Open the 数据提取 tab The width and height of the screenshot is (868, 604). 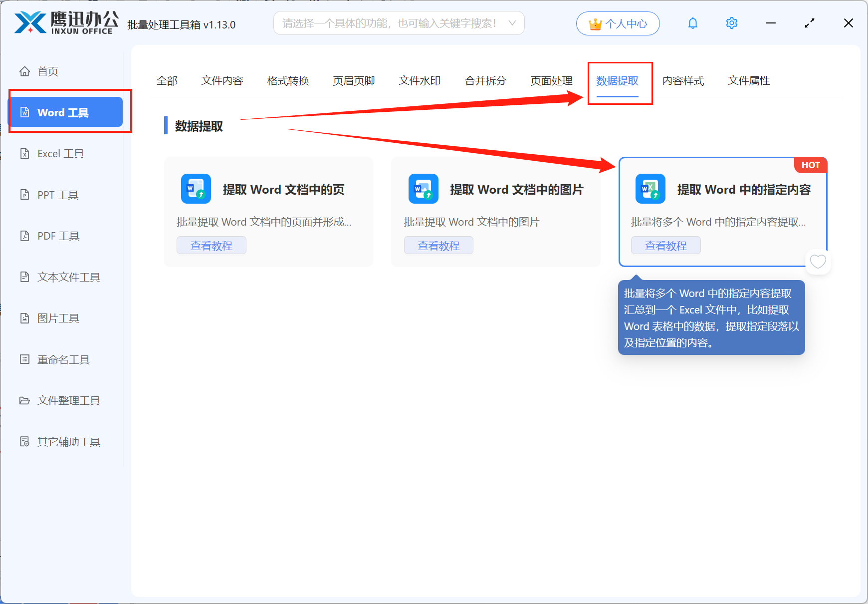(618, 81)
